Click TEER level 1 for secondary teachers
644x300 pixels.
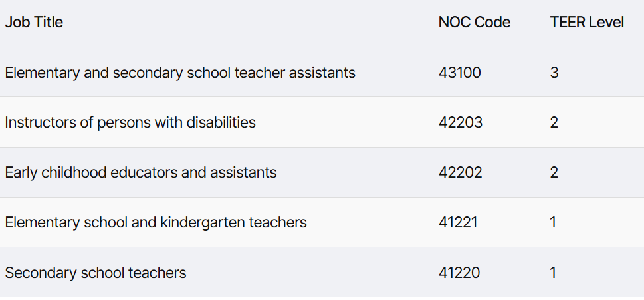coord(553,273)
